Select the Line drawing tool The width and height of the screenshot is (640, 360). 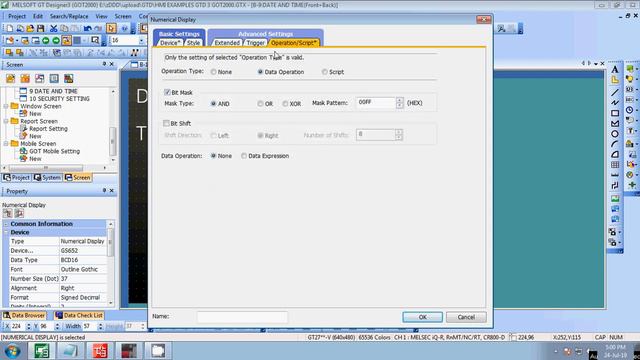click(615, 92)
